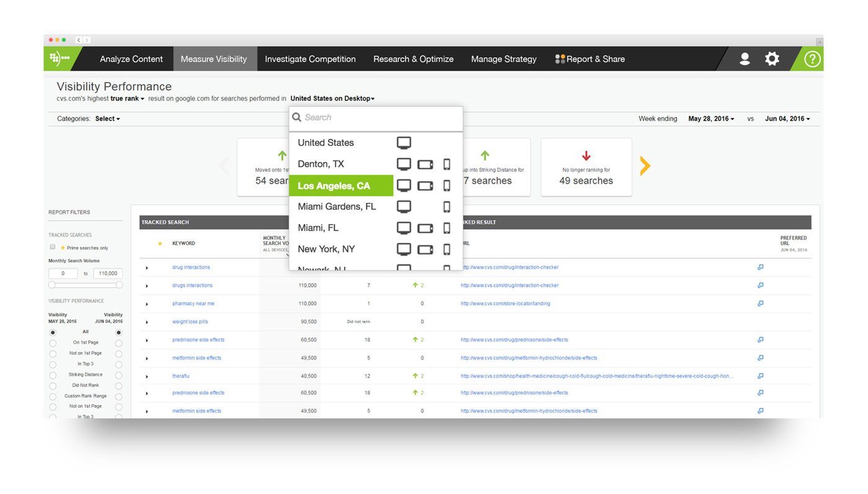
Task: Open the Manage Strategy menu
Action: point(504,59)
